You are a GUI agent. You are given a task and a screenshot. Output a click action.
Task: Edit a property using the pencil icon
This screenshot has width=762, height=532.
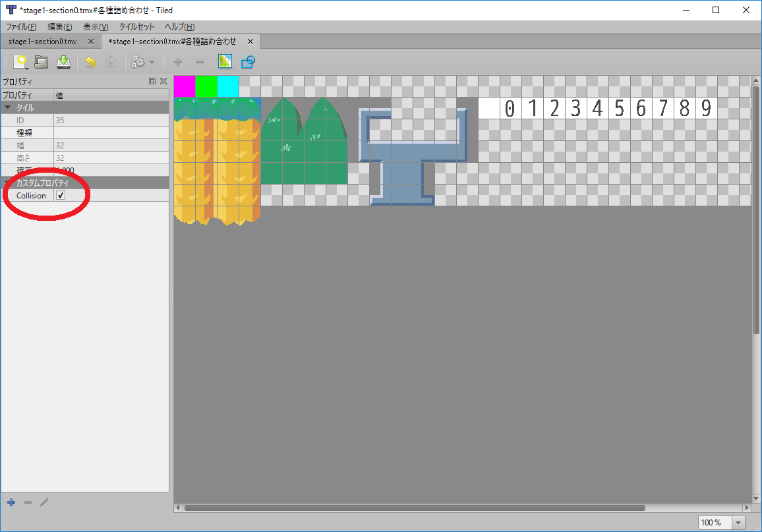[x=44, y=502]
